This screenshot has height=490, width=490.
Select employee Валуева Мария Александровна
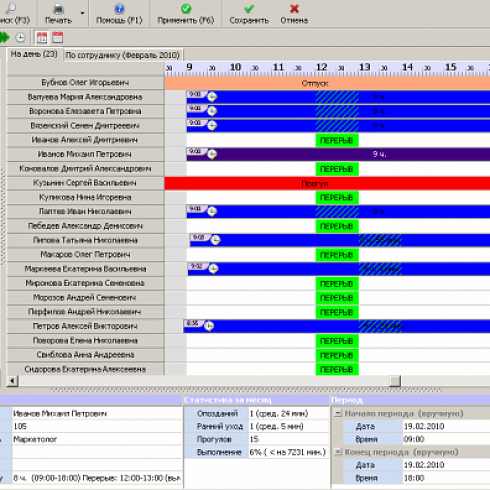(x=85, y=97)
